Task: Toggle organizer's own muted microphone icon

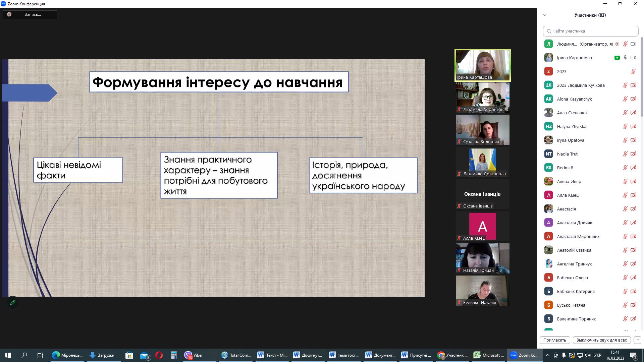Action: [x=625, y=44]
